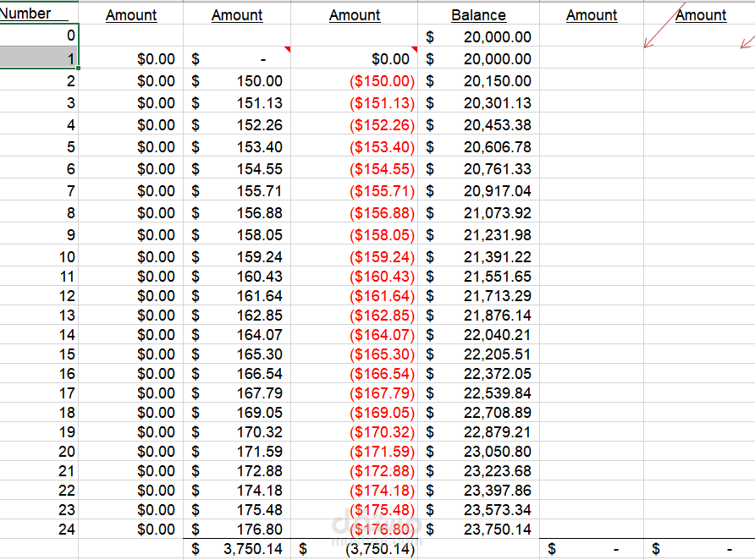Select balance 22,040.21
Image resolution: width=755 pixels, height=560 pixels.
(478, 334)
